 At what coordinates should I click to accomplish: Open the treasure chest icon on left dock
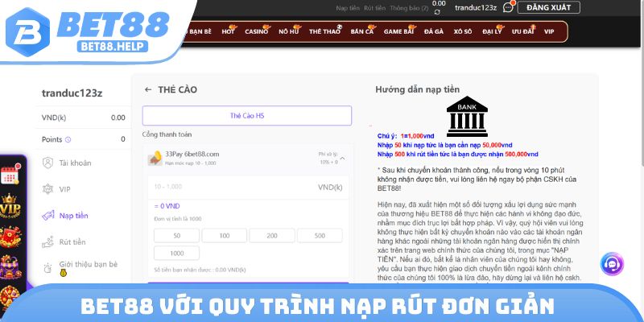click(10, 267)
